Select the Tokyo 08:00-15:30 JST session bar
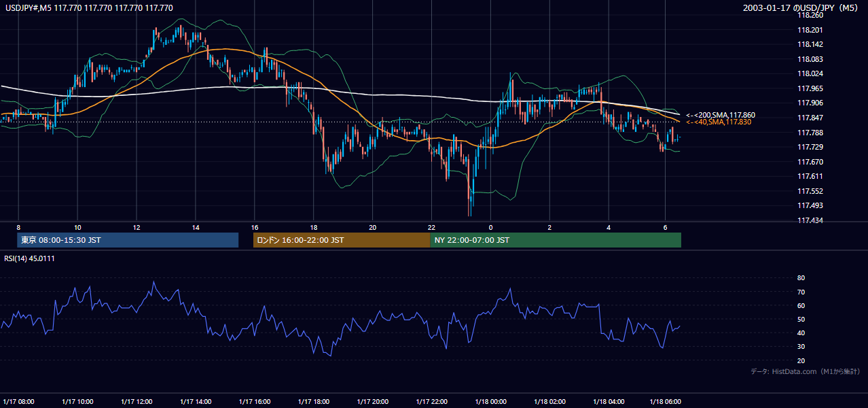 tap(128, 240)
